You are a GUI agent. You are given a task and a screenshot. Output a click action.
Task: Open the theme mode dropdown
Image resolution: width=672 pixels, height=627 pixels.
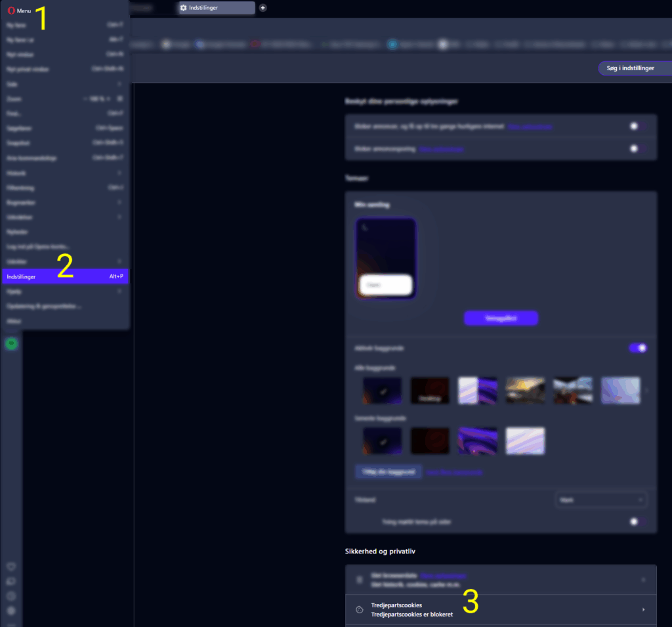(x=600, y=500)
